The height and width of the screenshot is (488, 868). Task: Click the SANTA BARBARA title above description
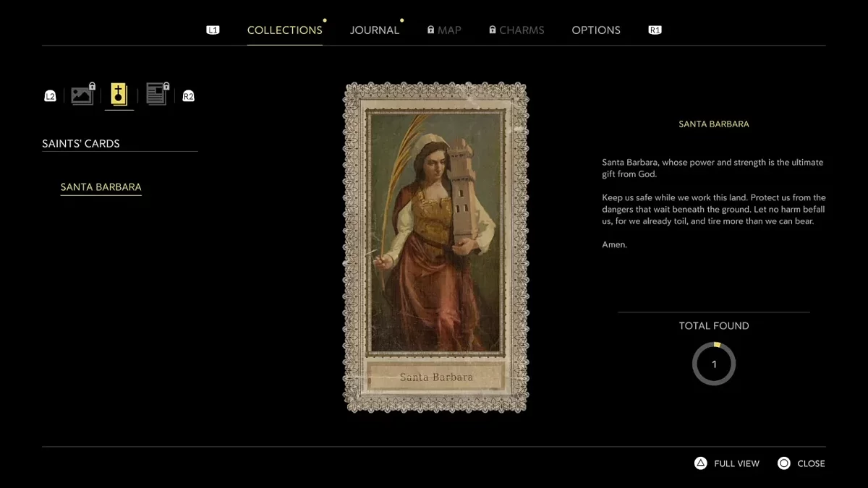coord(714,124)
